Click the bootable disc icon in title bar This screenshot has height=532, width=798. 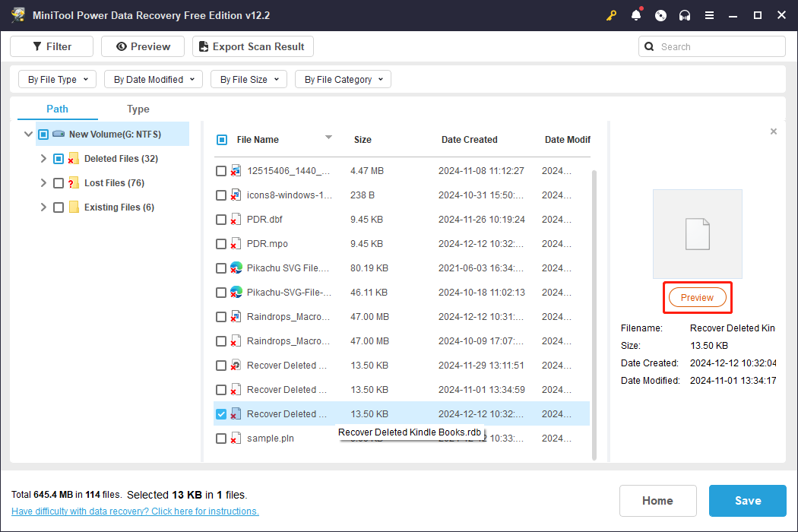click(x=660, y=15)
